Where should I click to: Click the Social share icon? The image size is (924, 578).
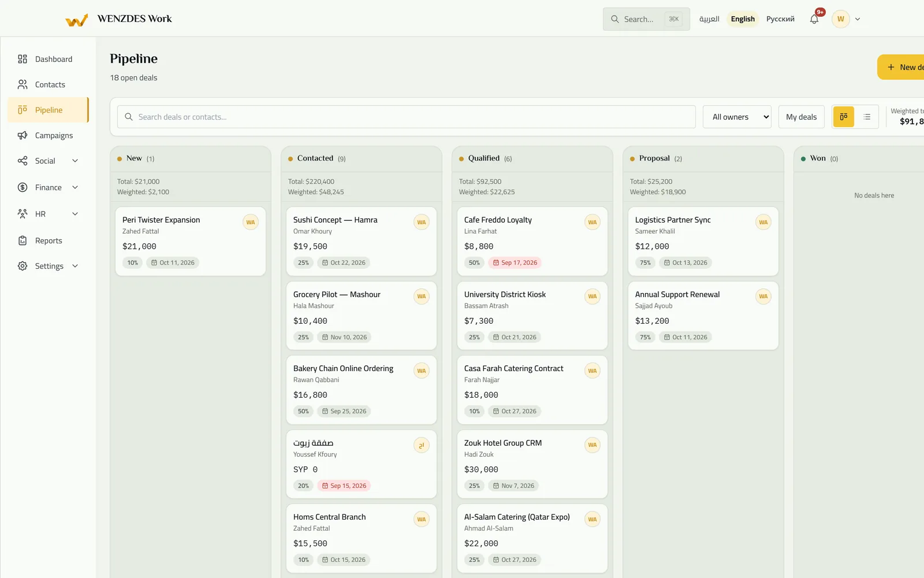[x=23, y=161]
